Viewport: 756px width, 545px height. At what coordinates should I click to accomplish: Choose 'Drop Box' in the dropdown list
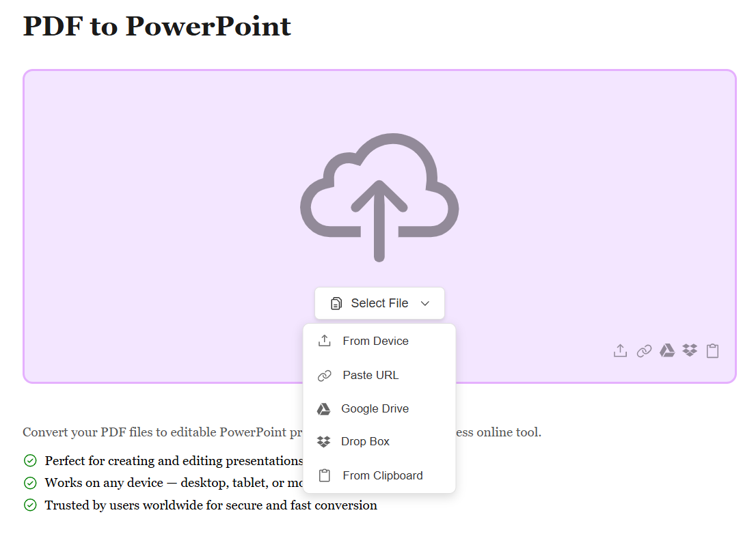point(365,441)
